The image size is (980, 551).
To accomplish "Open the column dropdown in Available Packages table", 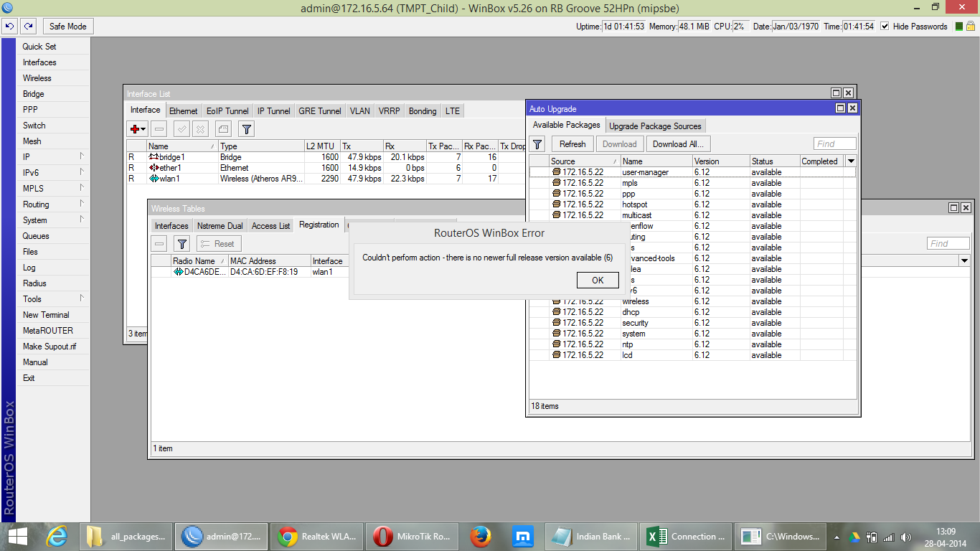I will tap(851, 161).
